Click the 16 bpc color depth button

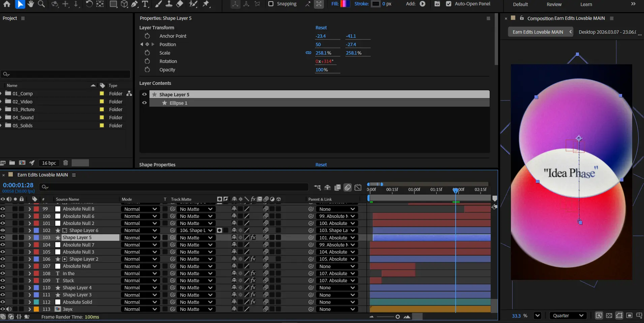(49, 163)
